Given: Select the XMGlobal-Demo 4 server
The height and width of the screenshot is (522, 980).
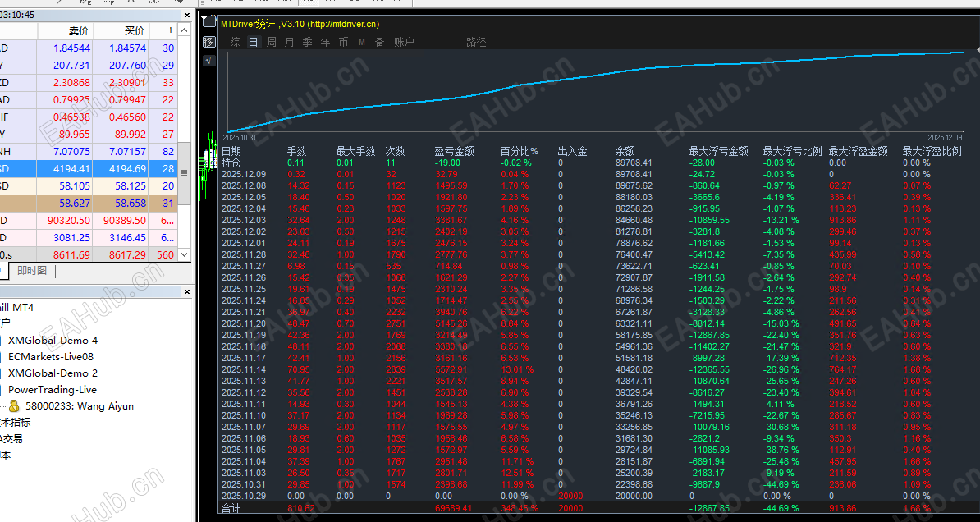Looking at the screenshot, I should point(53,340).
